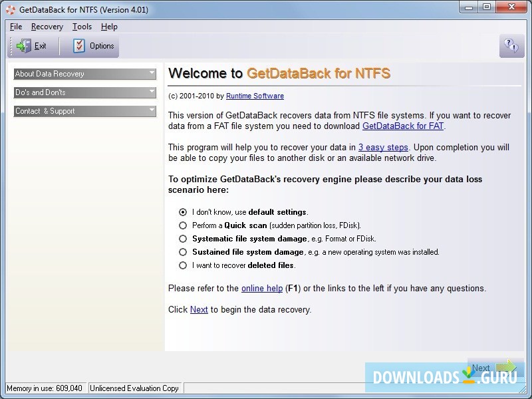The width and height of the screenshot is (532, 399).
Task: Open the 3 easy steps link
Action: click(383, 147)
